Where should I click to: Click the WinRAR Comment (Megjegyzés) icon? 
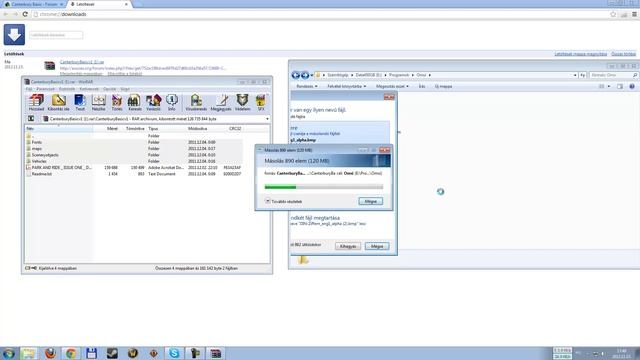point(221,102)
